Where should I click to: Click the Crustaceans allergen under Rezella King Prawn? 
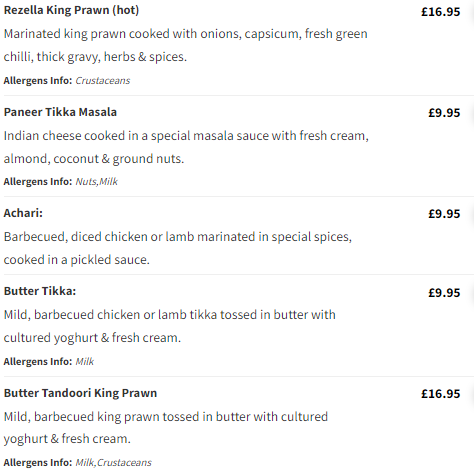coord(103,80)
